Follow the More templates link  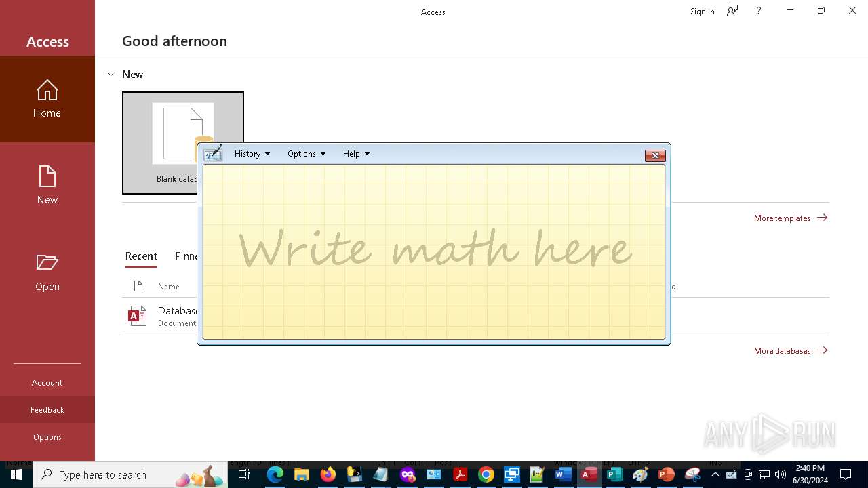[x=791, y=218]
